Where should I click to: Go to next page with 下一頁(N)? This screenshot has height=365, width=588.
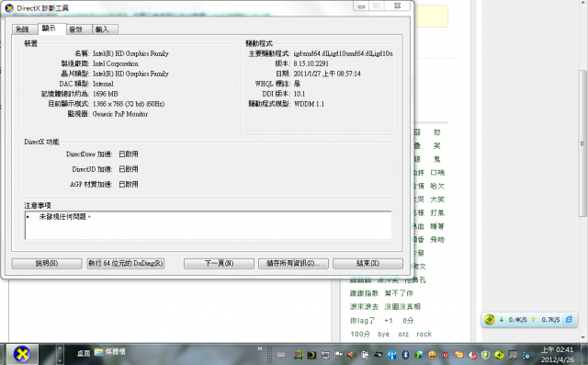point(219,263)
